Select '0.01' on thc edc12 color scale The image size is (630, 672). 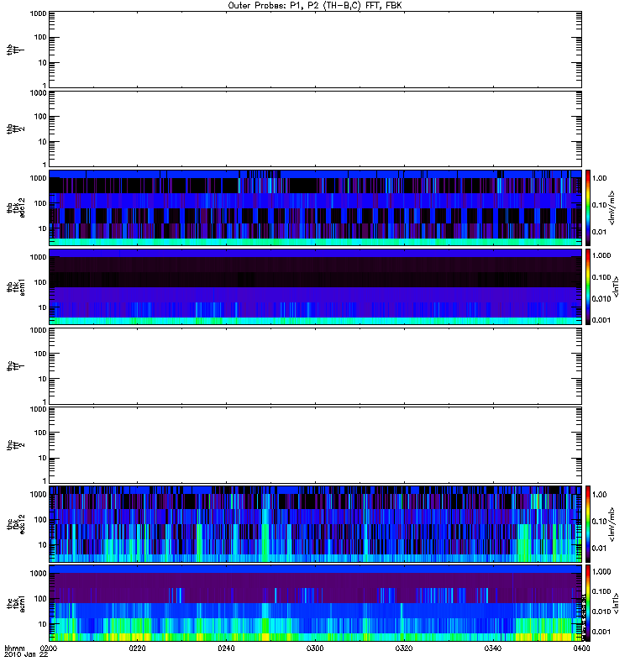pyautogui.click(x=599, y=549)
